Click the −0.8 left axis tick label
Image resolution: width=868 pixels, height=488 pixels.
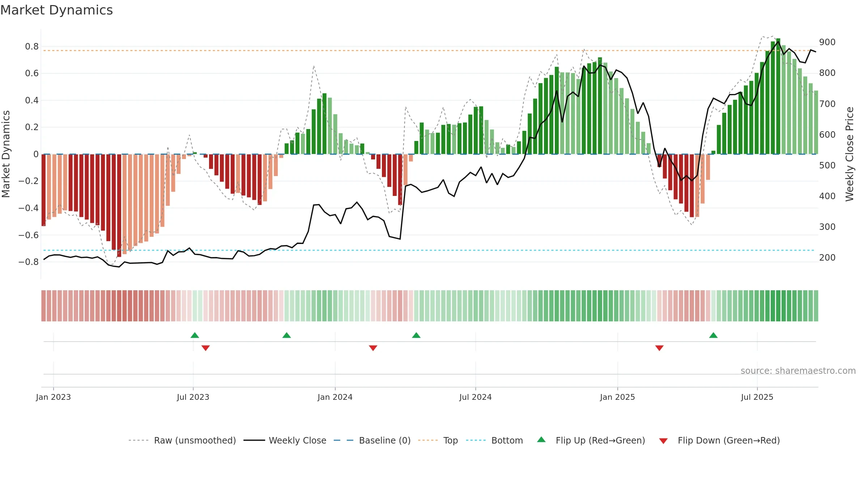(29, 262)
